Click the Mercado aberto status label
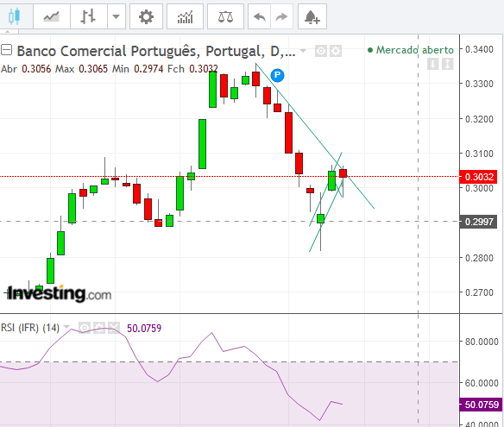This screenshot has height=427, width=504. click(x=411, y=50)
